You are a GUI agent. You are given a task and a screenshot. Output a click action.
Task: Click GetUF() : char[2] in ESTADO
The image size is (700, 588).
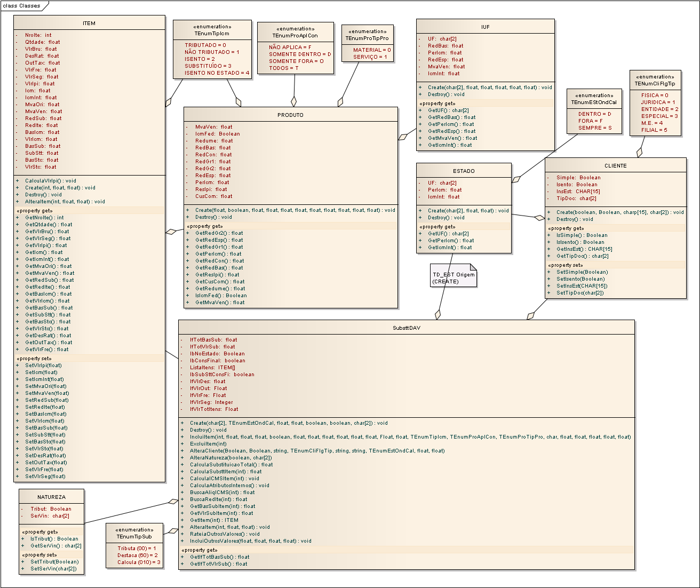(x=448, y=234)
